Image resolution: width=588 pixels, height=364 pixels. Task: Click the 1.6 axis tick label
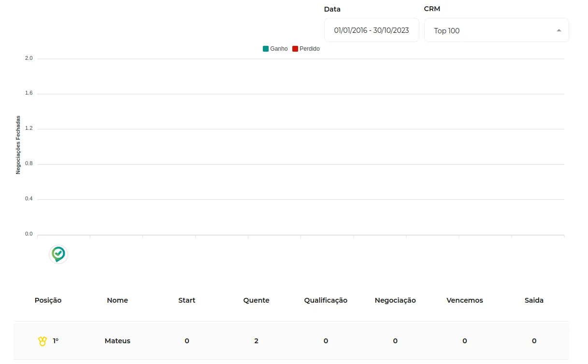coord(29,93)
